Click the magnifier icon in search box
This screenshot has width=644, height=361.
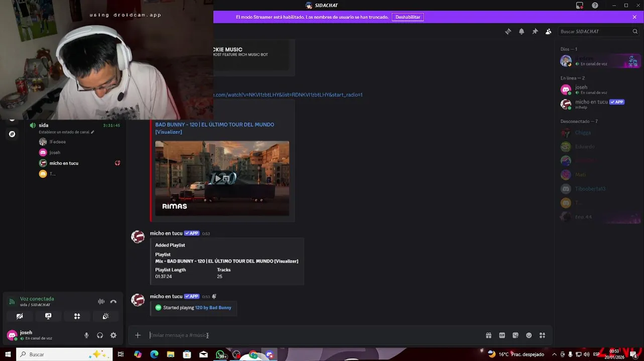click(x=635, y=32)
